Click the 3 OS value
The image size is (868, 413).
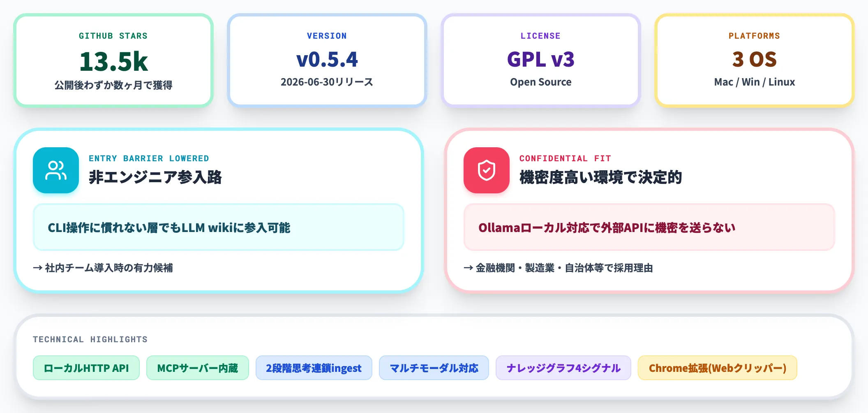[755, 59]
